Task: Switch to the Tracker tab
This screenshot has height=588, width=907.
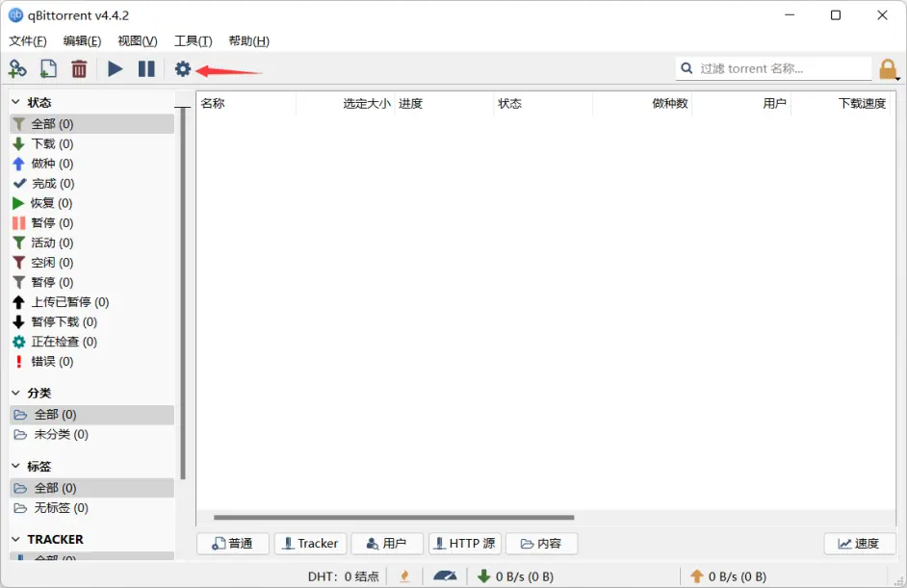Action: click(310, 544)
